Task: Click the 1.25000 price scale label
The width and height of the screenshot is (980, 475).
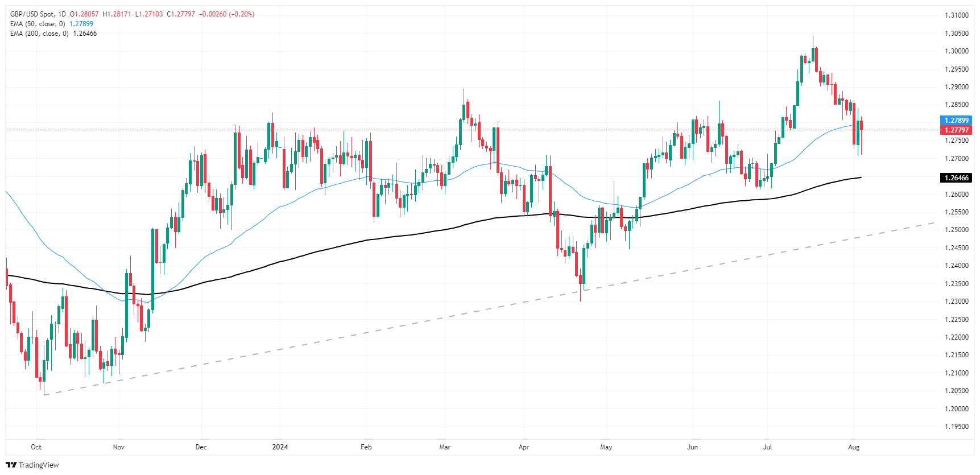Action: (956, 230)
